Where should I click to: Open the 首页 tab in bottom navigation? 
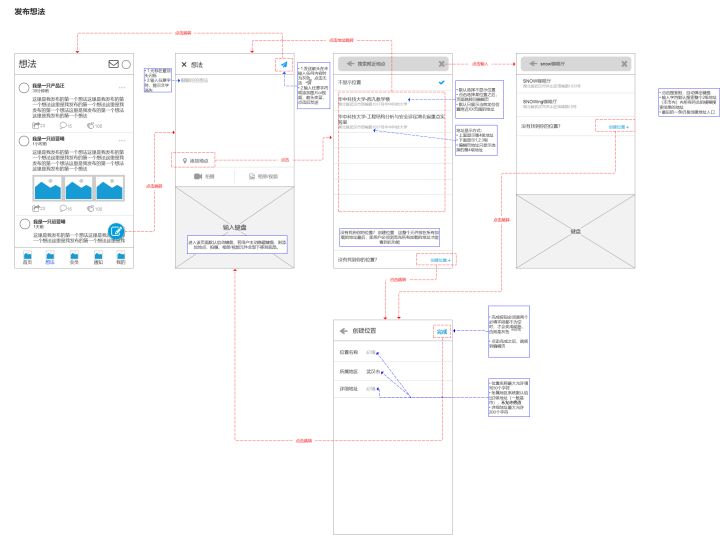(27, 259)
